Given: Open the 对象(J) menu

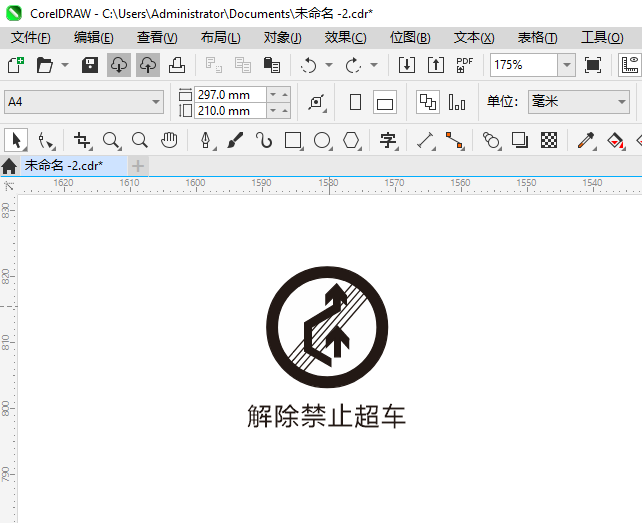Looking at the screenshot, I should [x=283, y=38].
